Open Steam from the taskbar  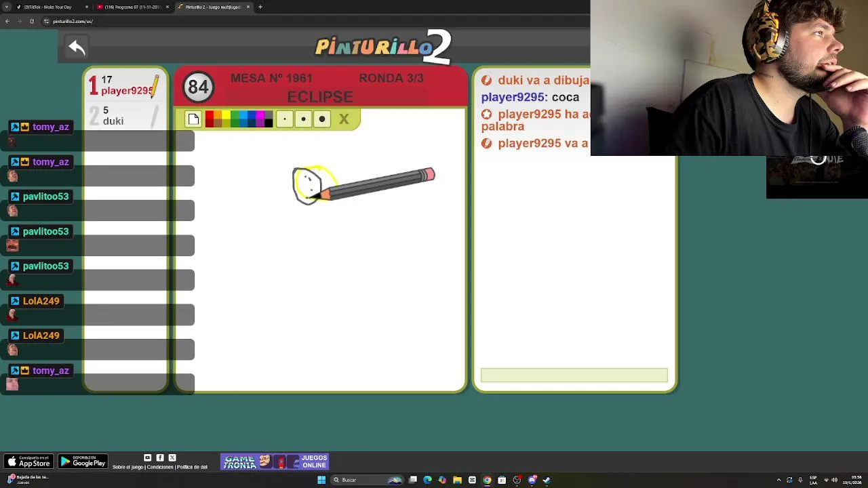(547, 480)
